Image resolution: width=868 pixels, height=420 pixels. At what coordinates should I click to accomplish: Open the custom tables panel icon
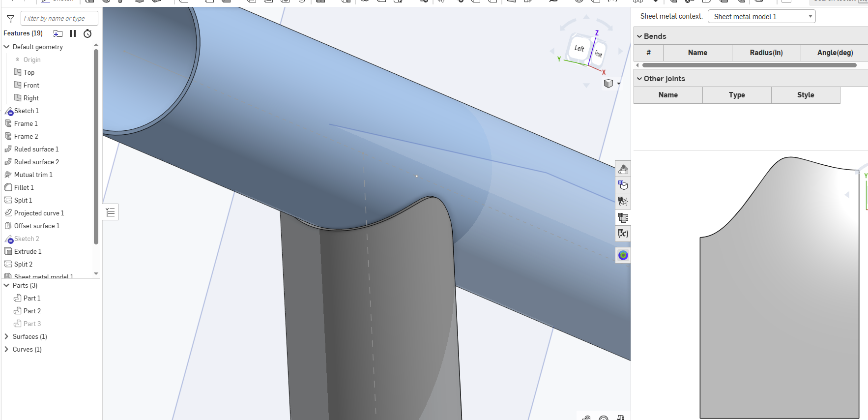[623, 201]
